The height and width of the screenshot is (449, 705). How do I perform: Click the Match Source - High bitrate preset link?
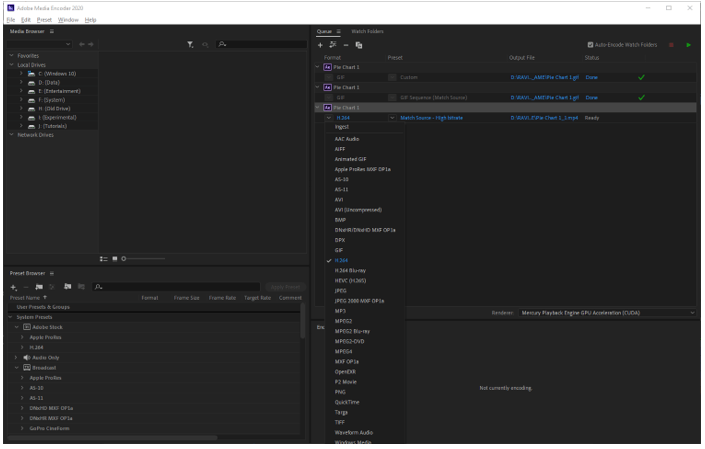coord(431,118)
